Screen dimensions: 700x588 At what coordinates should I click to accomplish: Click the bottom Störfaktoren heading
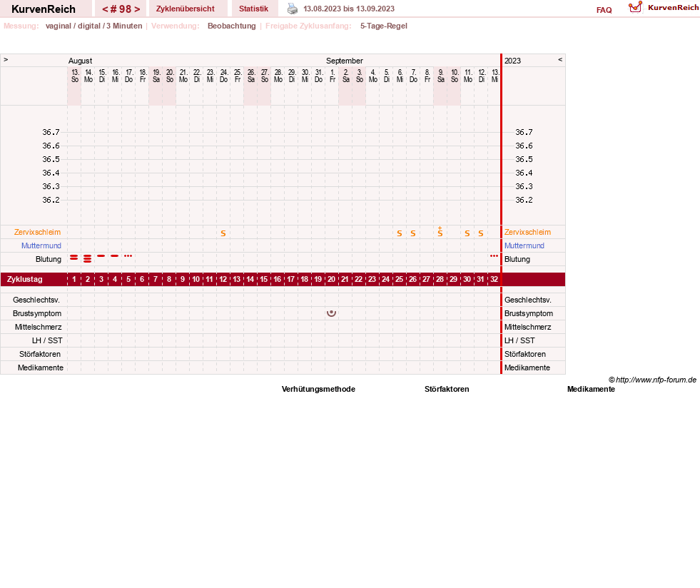tap(447, 390)
